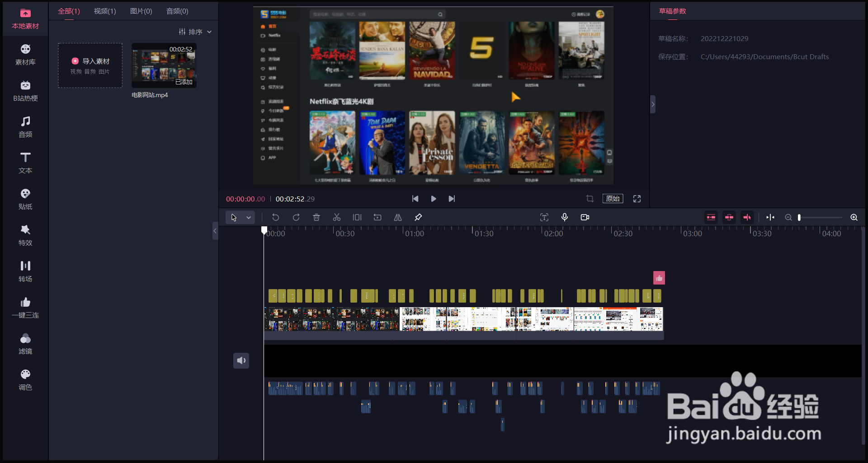
Task: Click the 02:00 mark on ruler
Action: [553, 234]
